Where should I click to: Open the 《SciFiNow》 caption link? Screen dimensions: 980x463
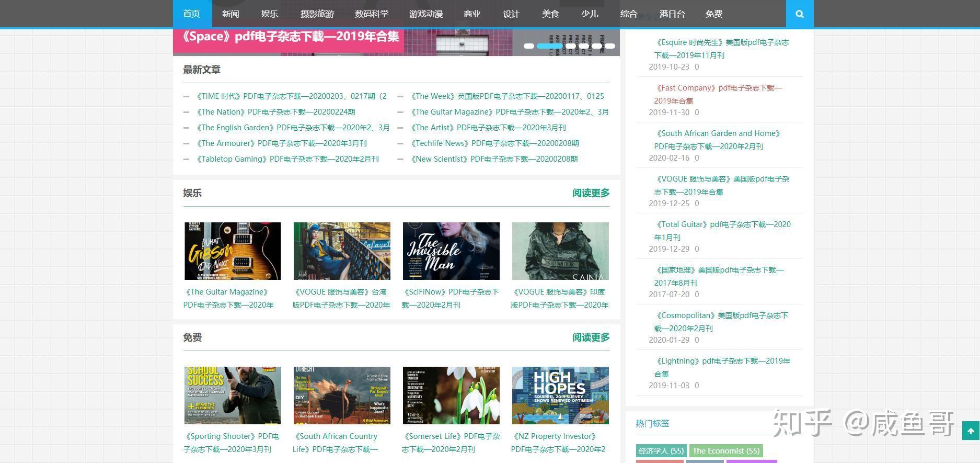pyautogui.click(x=451, y=298)
